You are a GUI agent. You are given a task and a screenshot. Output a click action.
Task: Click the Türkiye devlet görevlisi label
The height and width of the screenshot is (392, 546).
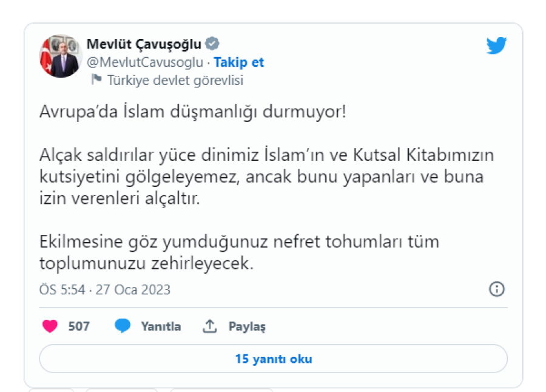175,79
